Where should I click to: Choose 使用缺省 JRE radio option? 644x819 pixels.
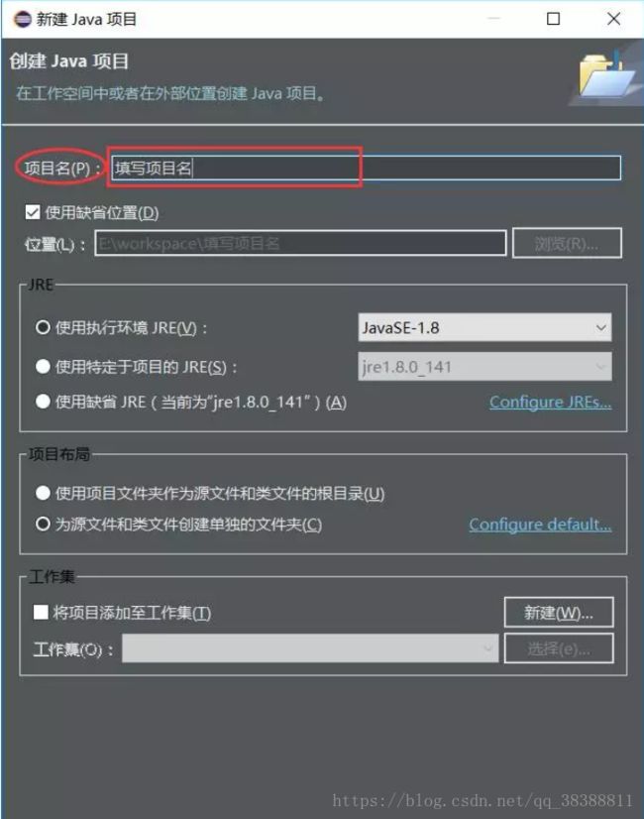point(43,402)
